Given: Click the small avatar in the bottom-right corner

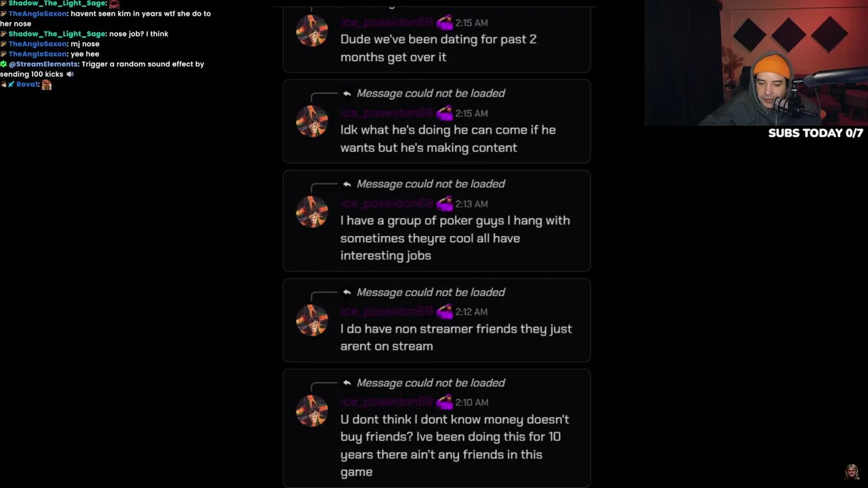Looking at the screenshot, I should (851, 472).
